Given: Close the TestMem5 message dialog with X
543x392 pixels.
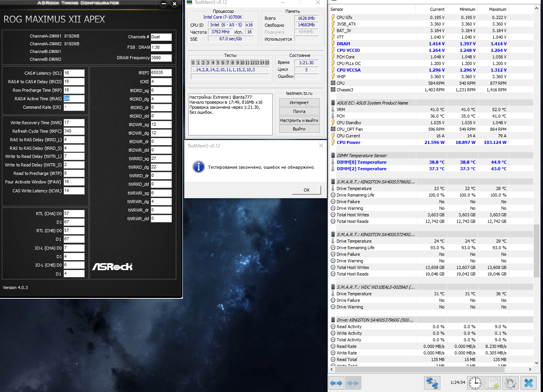Looking at the screenshot, I should click(x=321, y=146).
